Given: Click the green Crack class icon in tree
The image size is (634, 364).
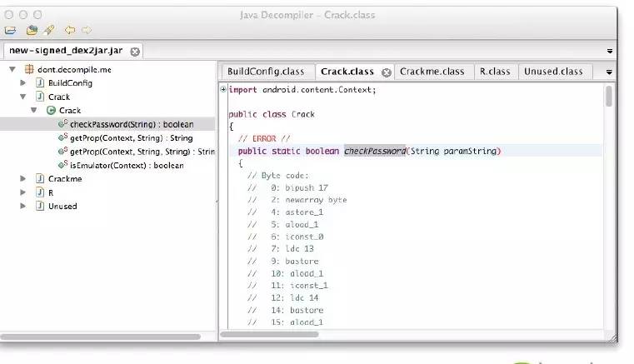Looking at the screenshot, I should click(x=52, y=110).
